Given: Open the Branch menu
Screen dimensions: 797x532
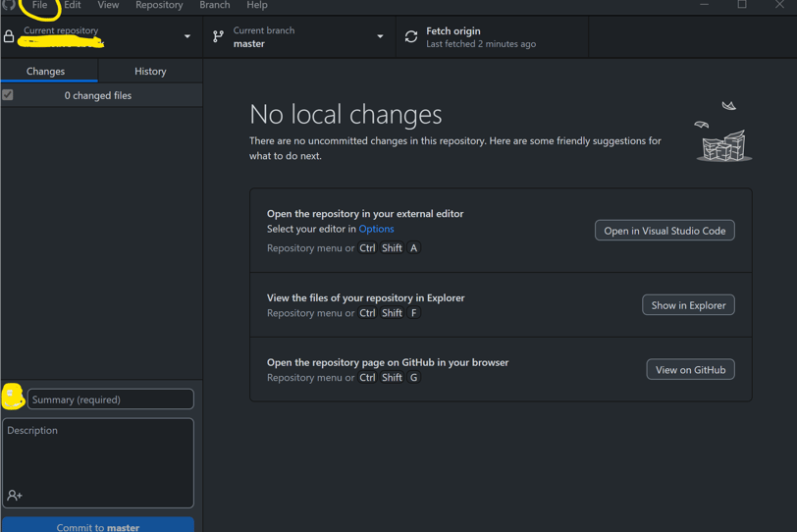Looking at the screenshot, I should [215, 5].
